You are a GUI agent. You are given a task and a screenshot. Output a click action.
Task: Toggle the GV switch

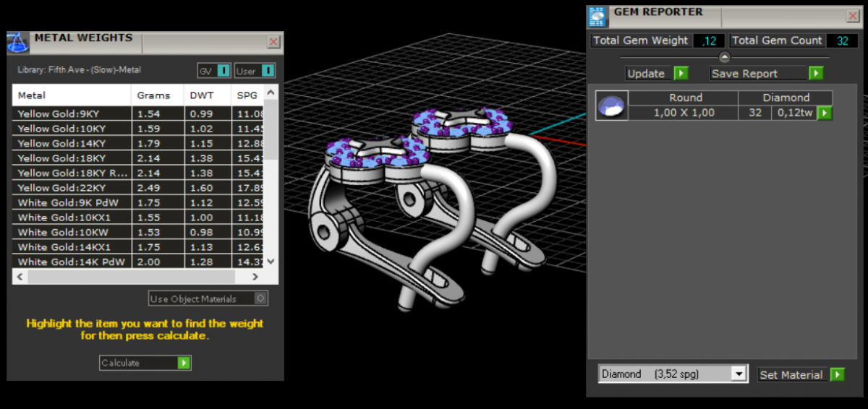tap(224, 71)
